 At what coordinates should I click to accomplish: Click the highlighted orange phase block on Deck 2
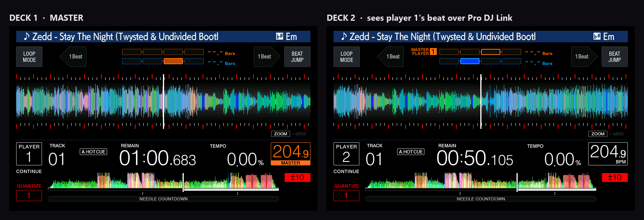(491, 52)
